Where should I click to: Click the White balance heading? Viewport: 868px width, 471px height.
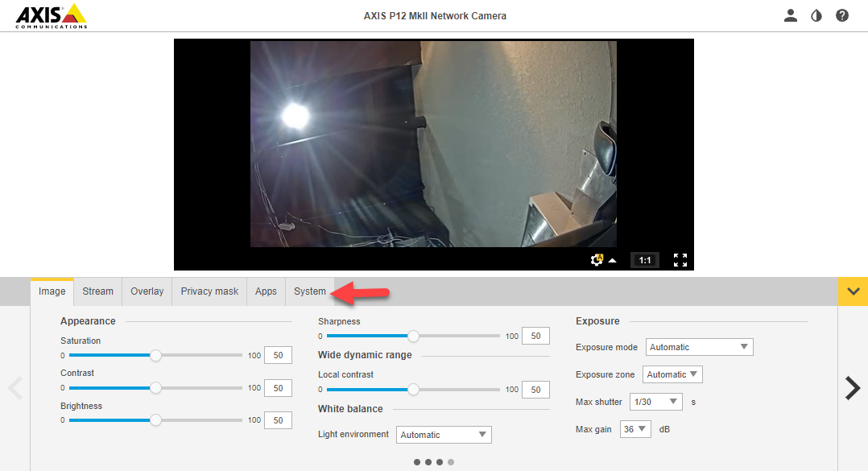[350, 408]
